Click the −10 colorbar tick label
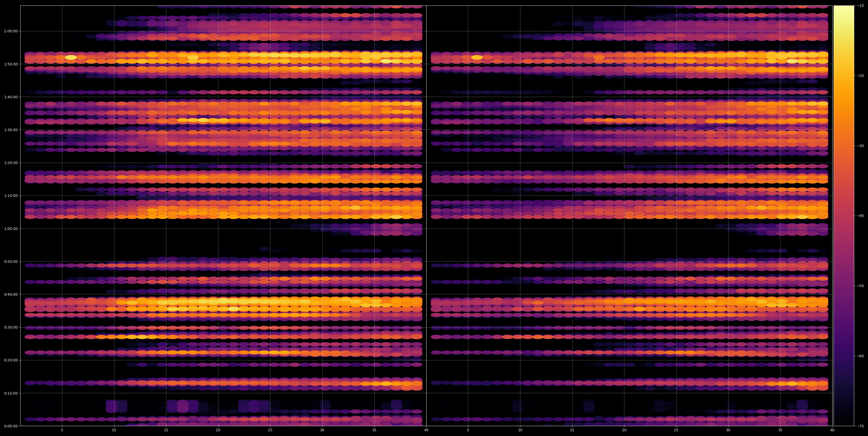Screen dimensions: 868x436 pos(860,6)
